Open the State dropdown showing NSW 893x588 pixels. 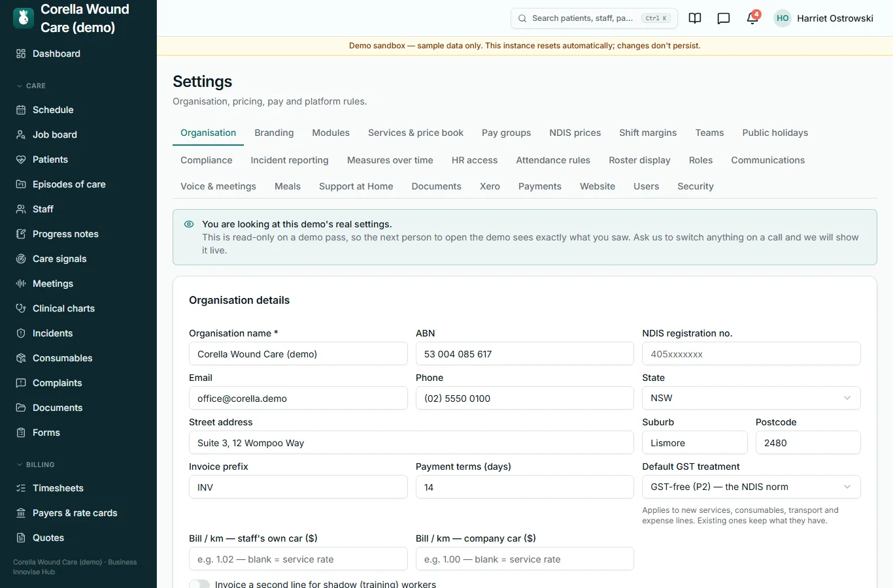[751, 398]
